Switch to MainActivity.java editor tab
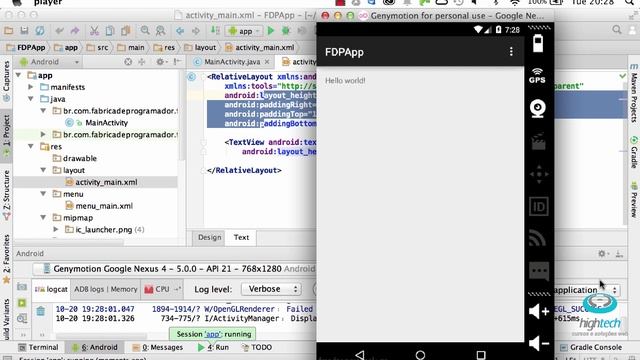The image size is (640, 360). pos(232,62)
